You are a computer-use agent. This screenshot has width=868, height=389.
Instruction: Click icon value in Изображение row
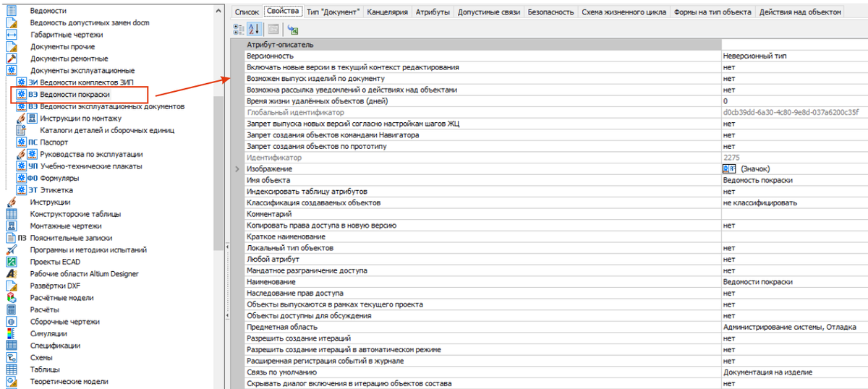pos(729,168)
